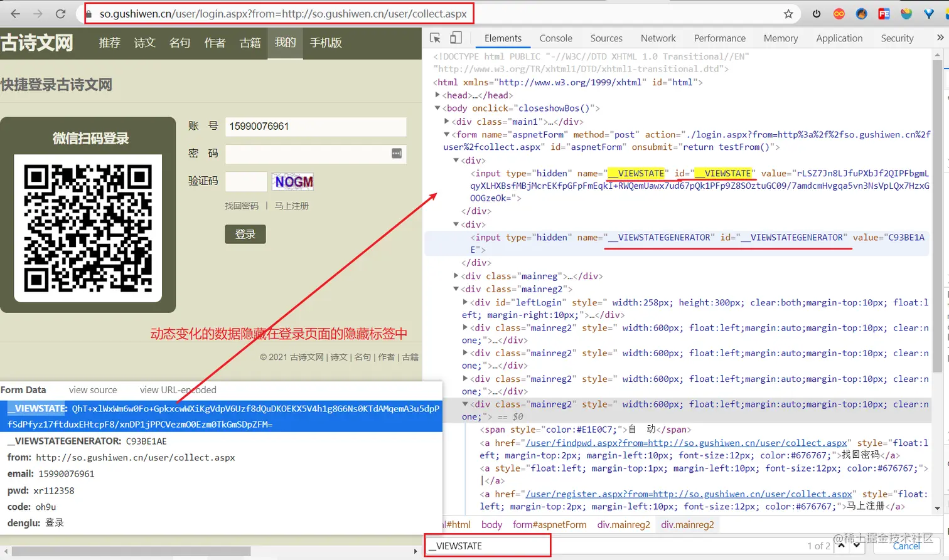Jump to next search result in DevTools
Image resolution: width=949 pixels, height=560 pixels.
point(857,546)
